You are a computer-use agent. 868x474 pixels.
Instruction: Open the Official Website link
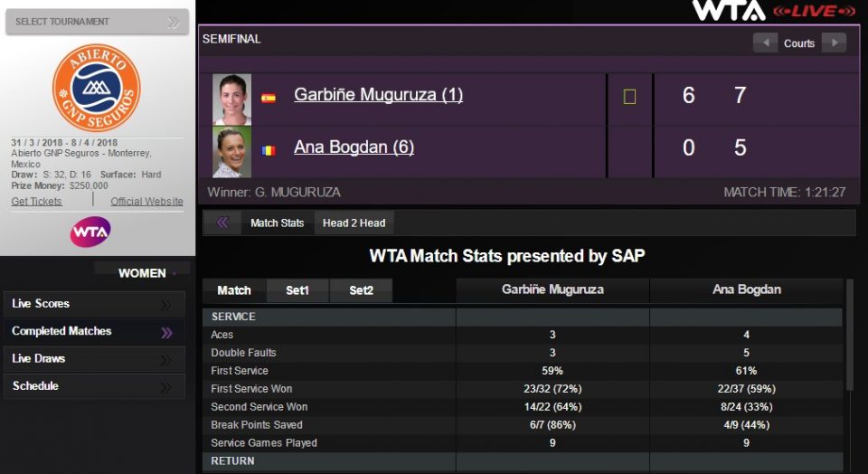coord(146,201)
